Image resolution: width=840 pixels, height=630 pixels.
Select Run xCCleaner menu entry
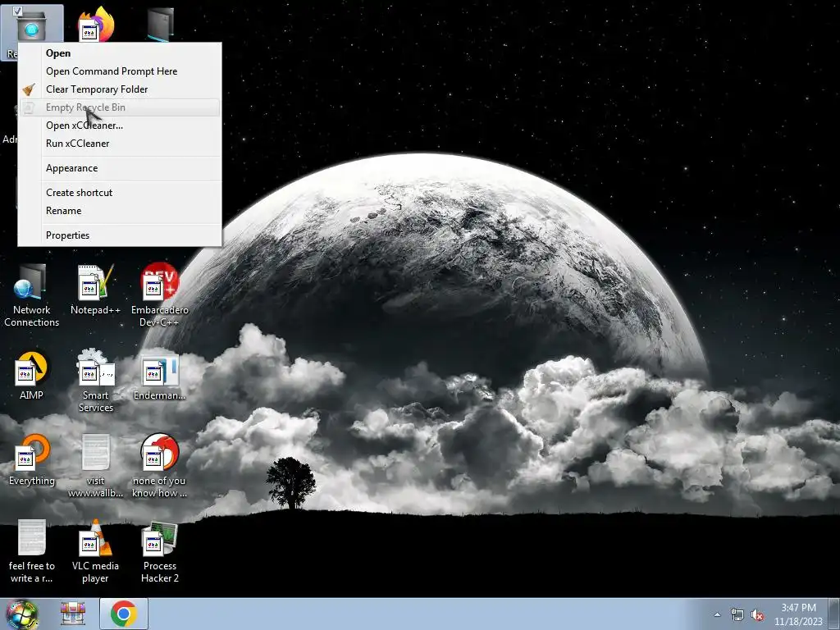pyautogui.click(x=120, y=144)
